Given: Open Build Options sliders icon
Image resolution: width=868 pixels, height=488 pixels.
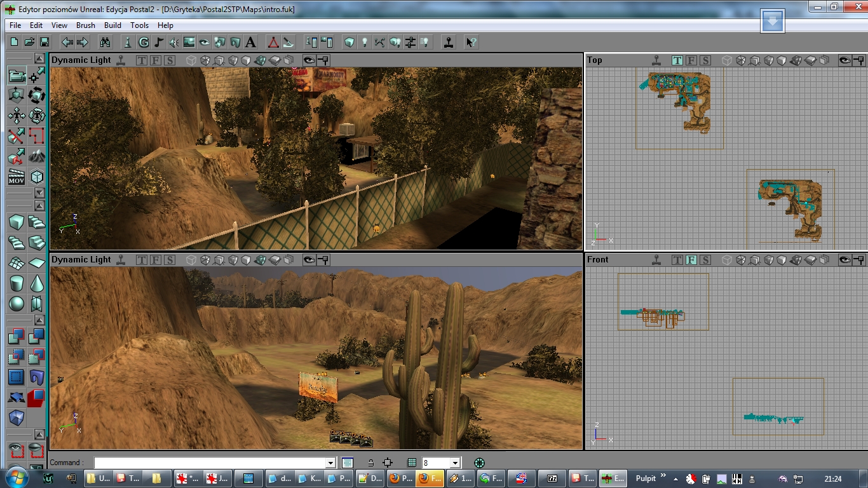Looking at the screenshot, I should [410, 42].
